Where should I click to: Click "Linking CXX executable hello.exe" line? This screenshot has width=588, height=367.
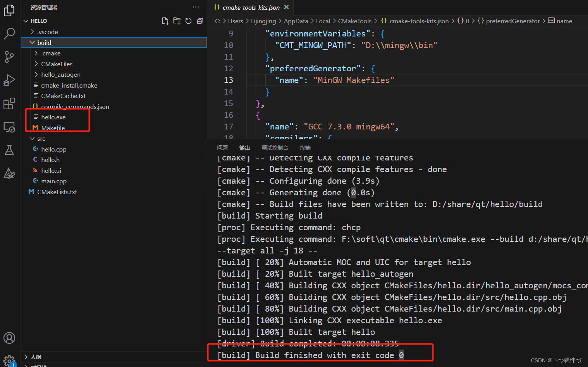click(365, 320)
